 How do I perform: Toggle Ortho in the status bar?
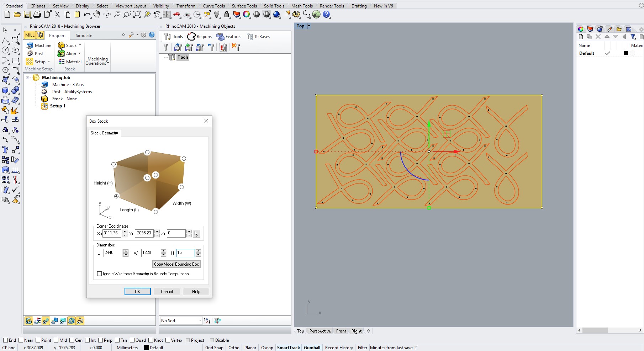coord(234,348)
